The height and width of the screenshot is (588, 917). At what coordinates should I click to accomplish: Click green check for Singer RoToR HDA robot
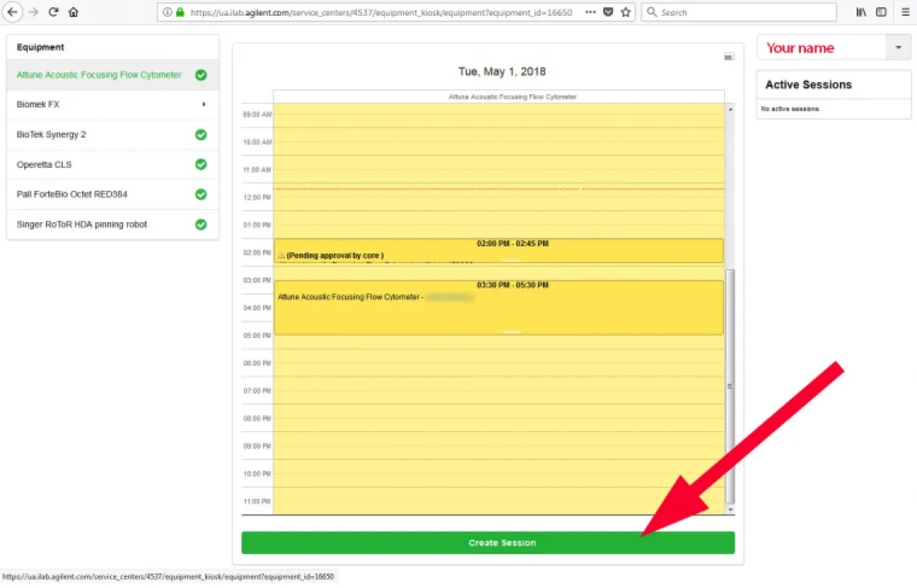pyautogui.click(x=201, y=224)
